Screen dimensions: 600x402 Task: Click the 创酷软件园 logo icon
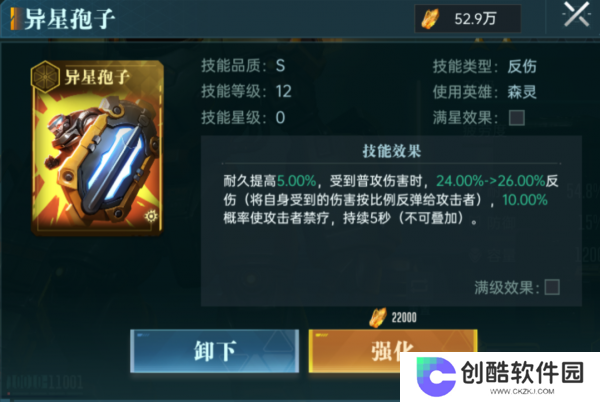(436, 377)
